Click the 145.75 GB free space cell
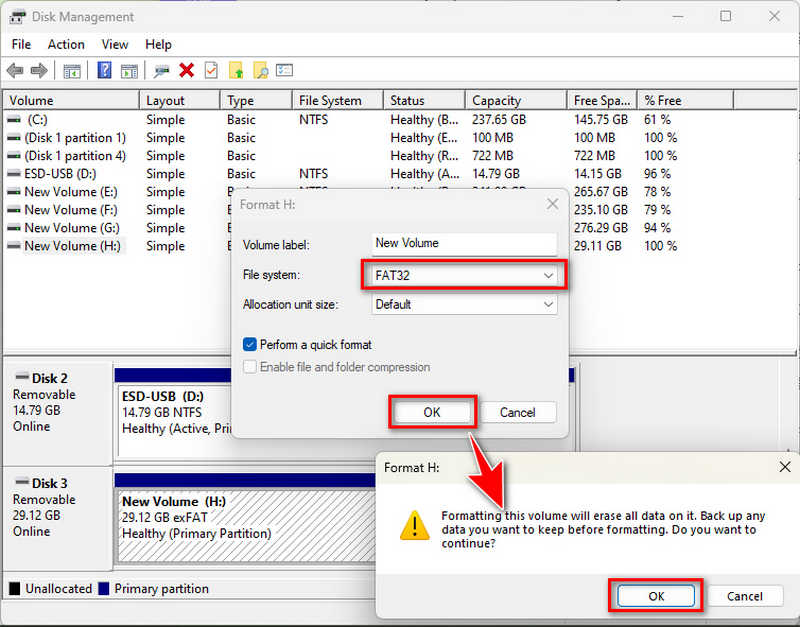Screen dimensions: 800x627 point(601,119)
